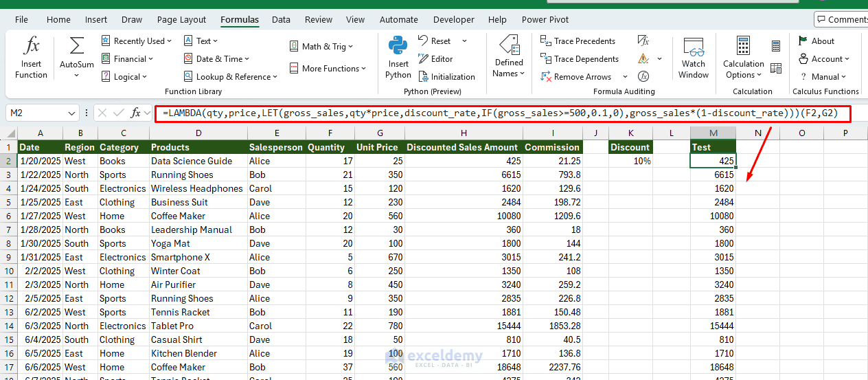Viewport: 868px width, 380px height.
Task: Expand the Reset dropdown arrow
Action: pos(464,41)
